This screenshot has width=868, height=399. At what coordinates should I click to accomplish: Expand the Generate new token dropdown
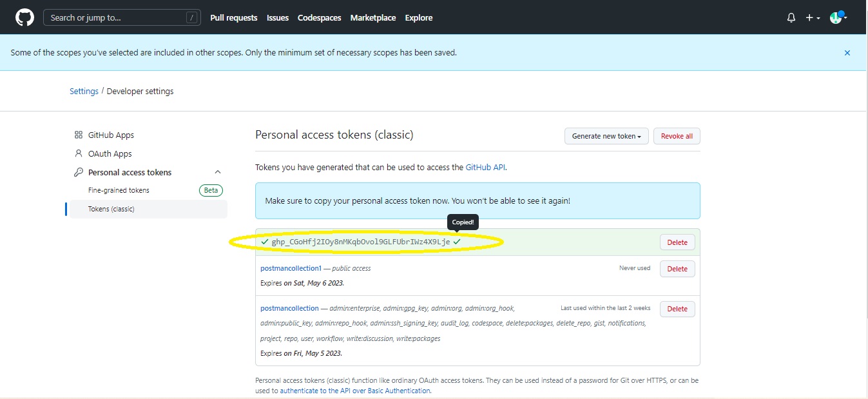[x=606, y=136]
